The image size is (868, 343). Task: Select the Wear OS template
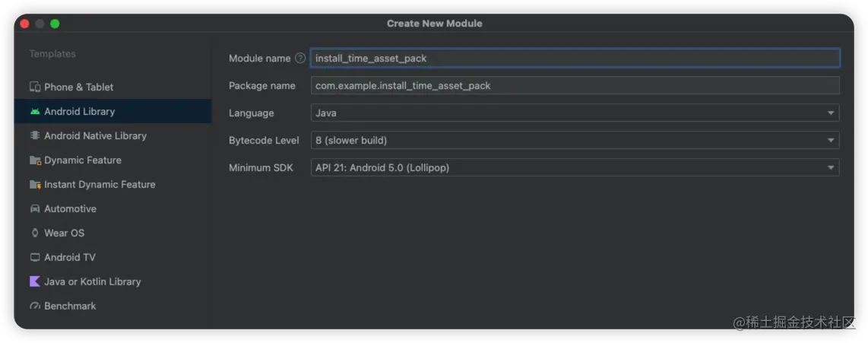point(113,233)
